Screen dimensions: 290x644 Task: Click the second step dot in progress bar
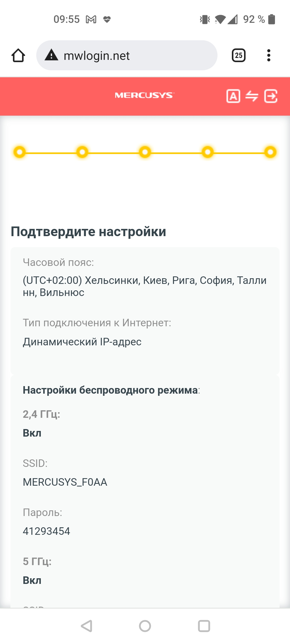(82, 152)
